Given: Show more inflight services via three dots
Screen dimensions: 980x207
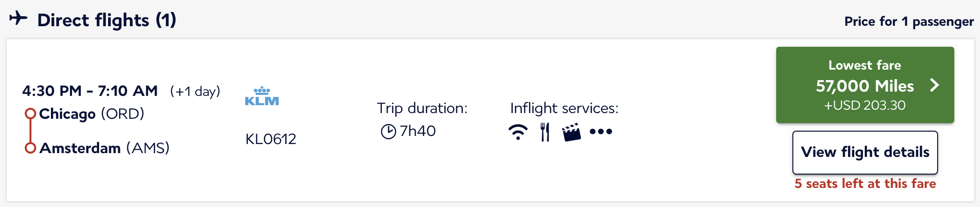Looking at the screenshot, I should point(600,132).
